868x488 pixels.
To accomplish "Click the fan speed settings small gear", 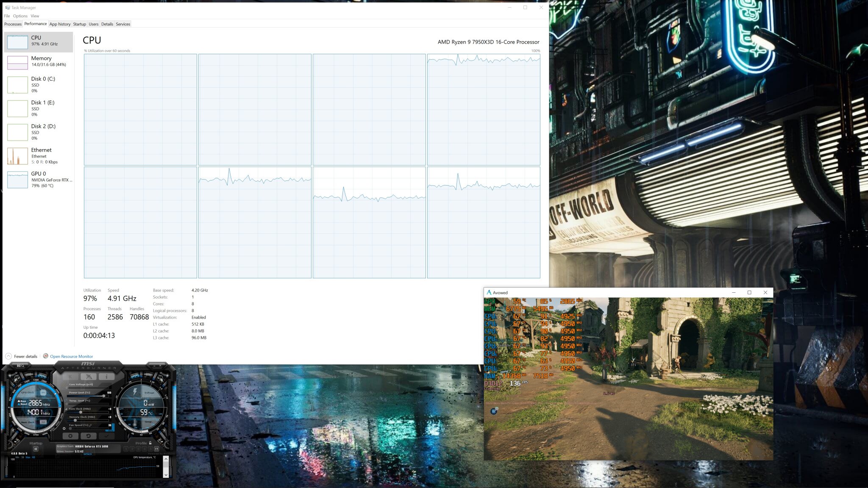I will (64, 429).
